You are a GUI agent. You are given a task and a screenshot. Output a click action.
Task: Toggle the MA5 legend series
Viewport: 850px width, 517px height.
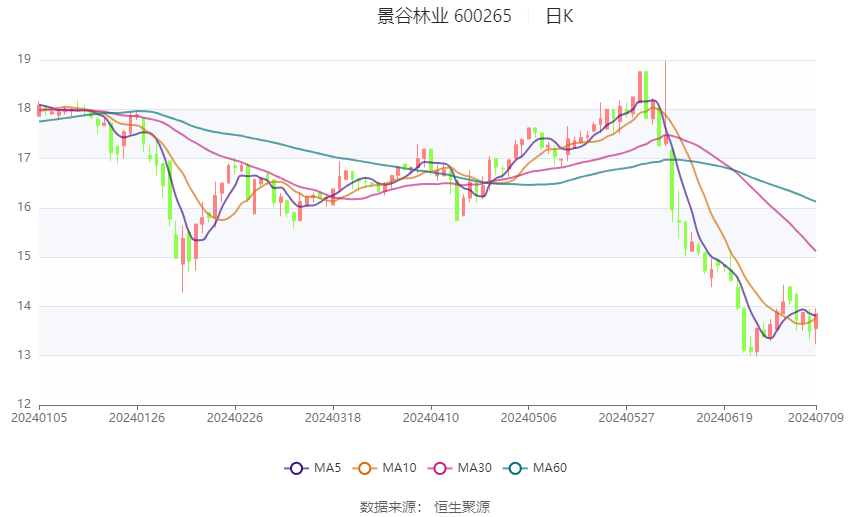click(313, 468)
